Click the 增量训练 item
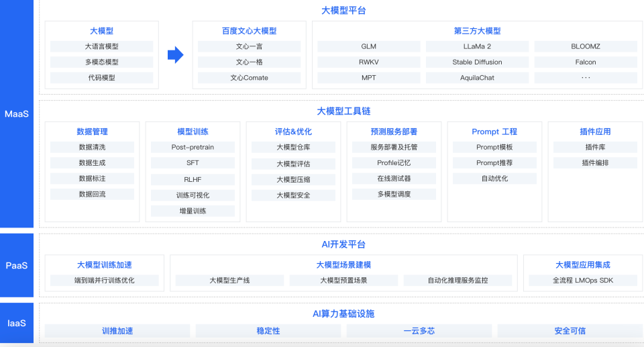 (x=193, y=211)
